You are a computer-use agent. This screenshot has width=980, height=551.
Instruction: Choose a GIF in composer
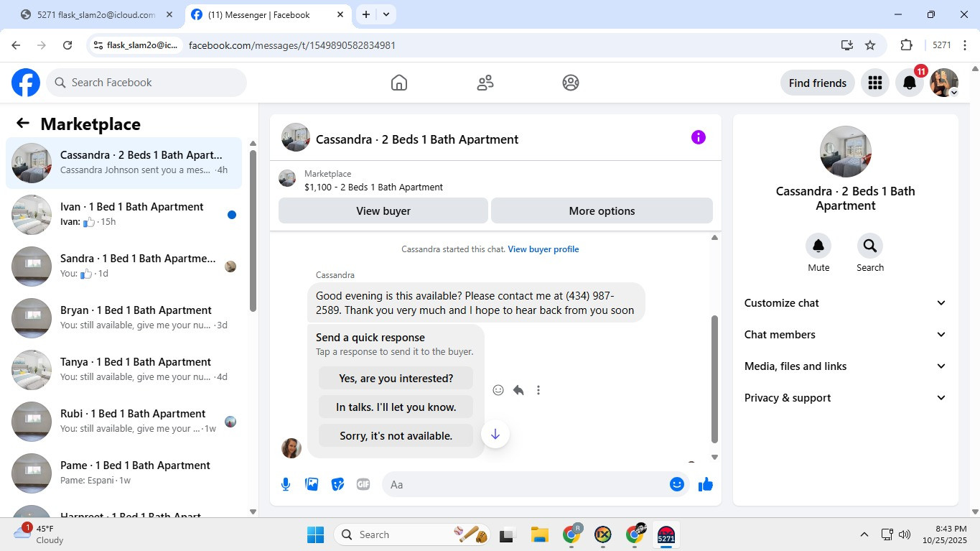363,484
